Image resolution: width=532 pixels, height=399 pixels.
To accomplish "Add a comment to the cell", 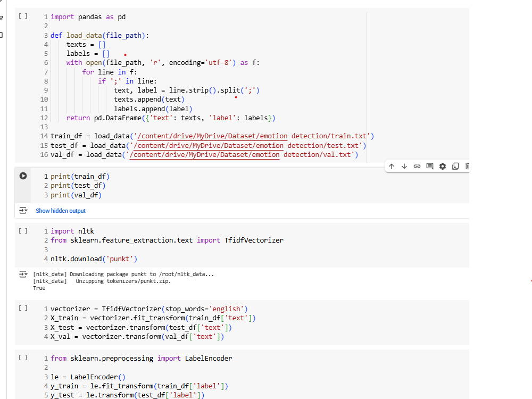I will (x=430, y=166).
